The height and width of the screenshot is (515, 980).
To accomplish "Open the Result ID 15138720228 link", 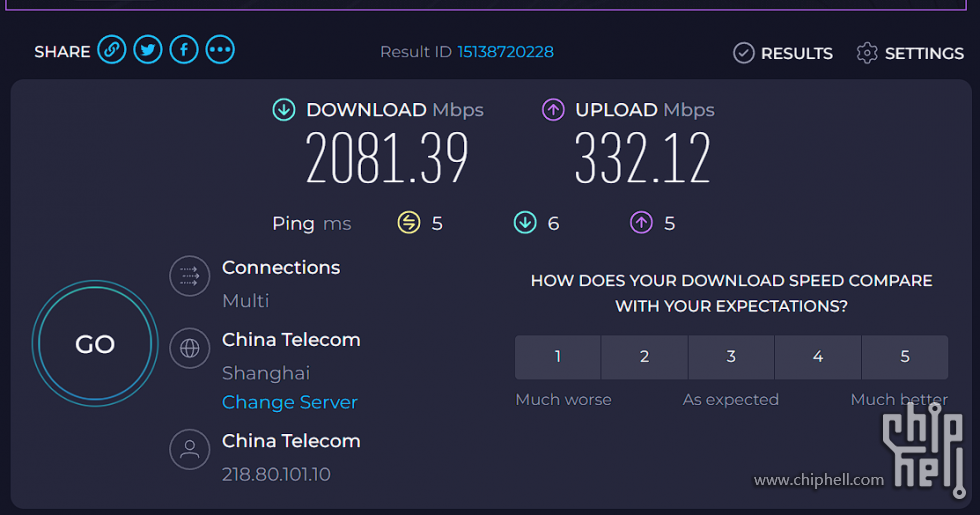I will pyautogui.click(x=506, y=52).
